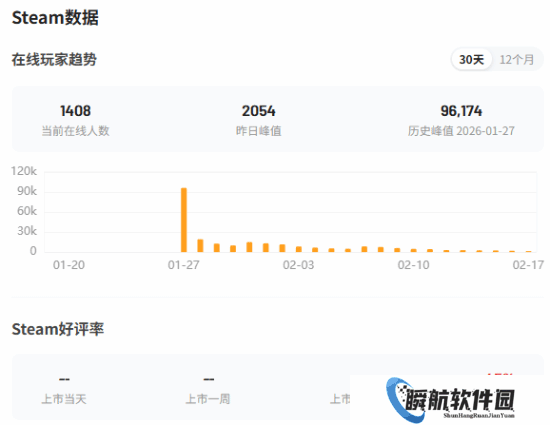Click the 上市一周 label
The height and width of the screenshot is (425, 550).
pos(208,399)
